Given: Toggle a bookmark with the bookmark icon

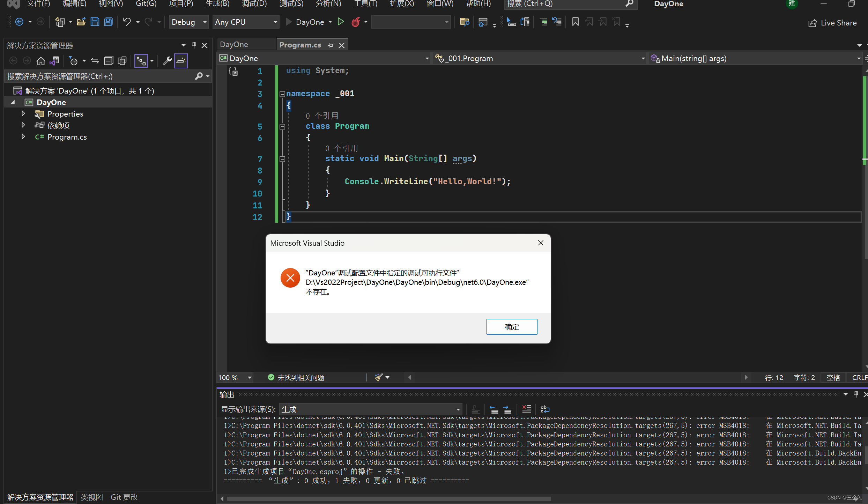Looking at the screenshot, I should coord(575,22).
